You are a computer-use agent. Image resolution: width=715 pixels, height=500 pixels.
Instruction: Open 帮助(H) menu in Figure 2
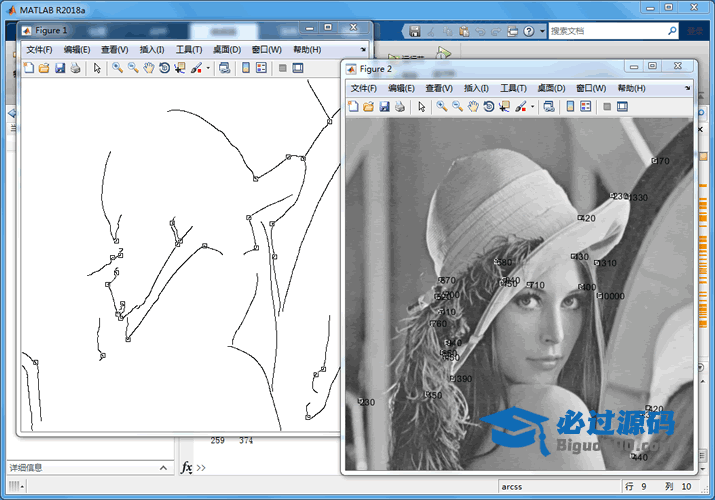point(632,88)
